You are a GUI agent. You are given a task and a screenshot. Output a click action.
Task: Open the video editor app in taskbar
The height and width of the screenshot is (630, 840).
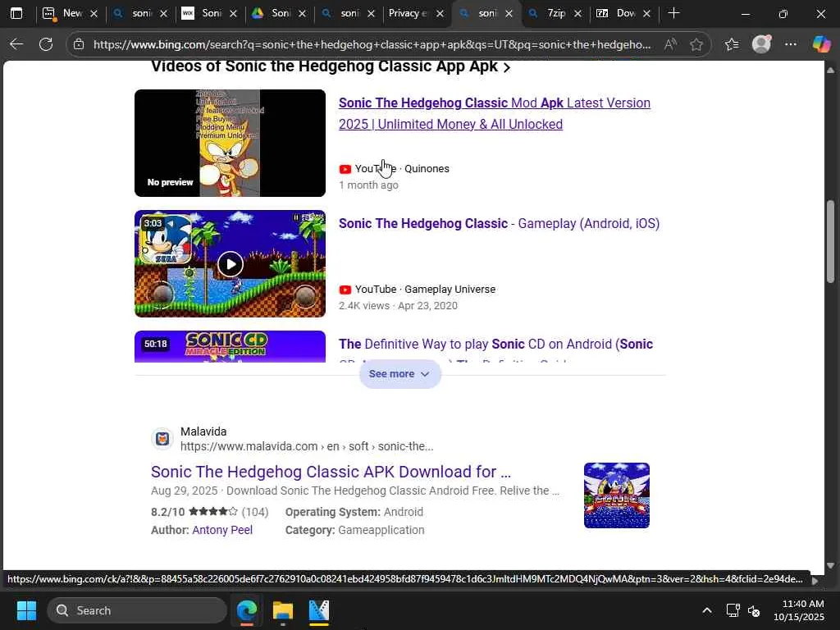click(x=319, y=610)
